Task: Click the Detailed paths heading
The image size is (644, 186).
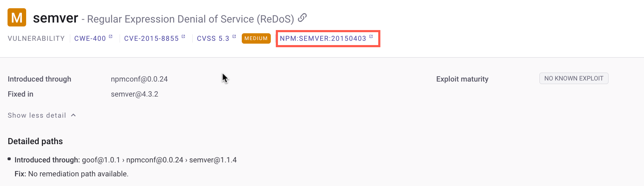Action: (x=35, y=141)
